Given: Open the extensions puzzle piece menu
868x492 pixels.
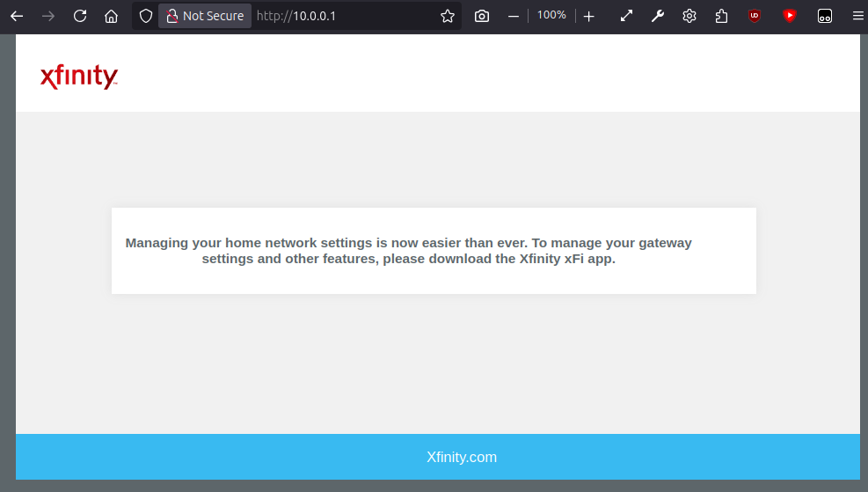Looking at the screenshot, I should pos(721,16).
